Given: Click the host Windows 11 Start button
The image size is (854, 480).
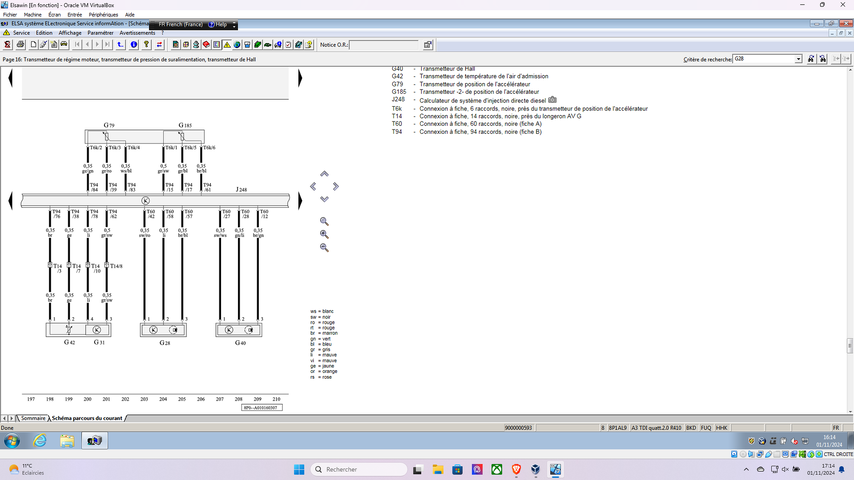Looking at the screenshot, I should [x=299, y=470].
